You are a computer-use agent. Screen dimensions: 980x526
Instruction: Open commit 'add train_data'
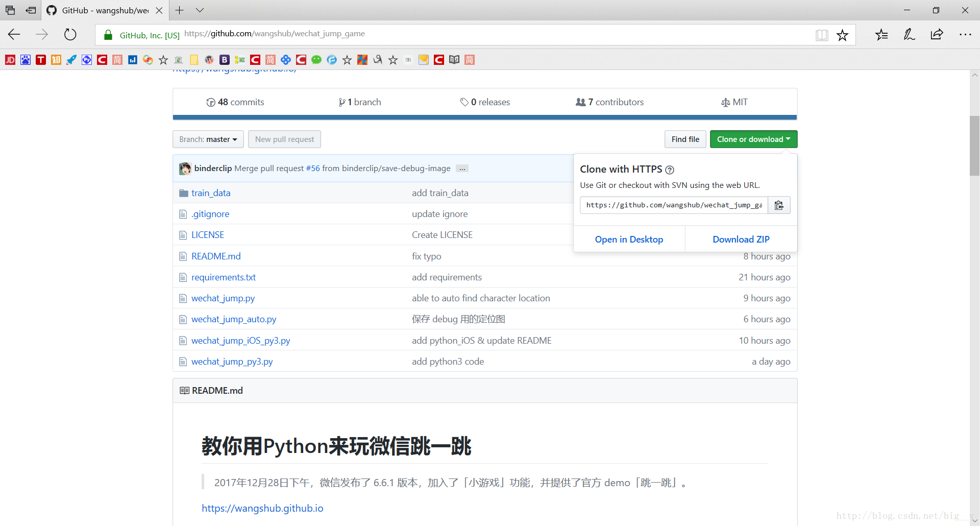click(440, 193)
